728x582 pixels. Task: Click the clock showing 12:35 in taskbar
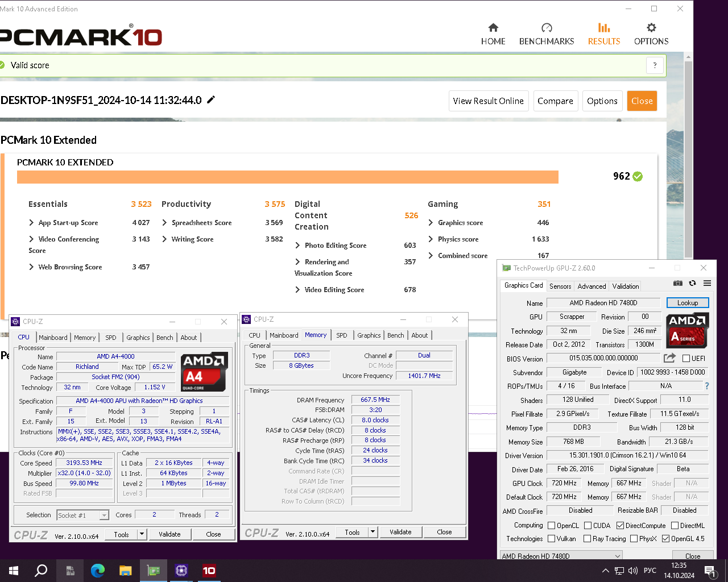[x=679, y=566]
